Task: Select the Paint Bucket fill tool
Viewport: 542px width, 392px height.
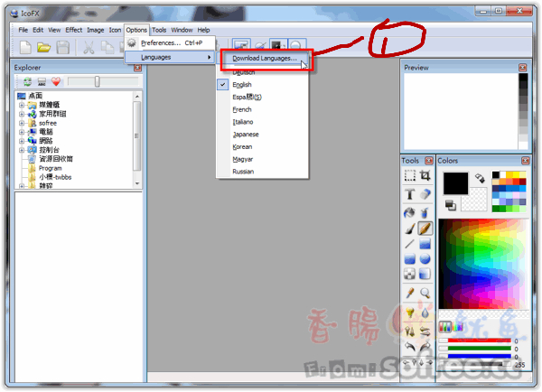Action: [410, 213]
